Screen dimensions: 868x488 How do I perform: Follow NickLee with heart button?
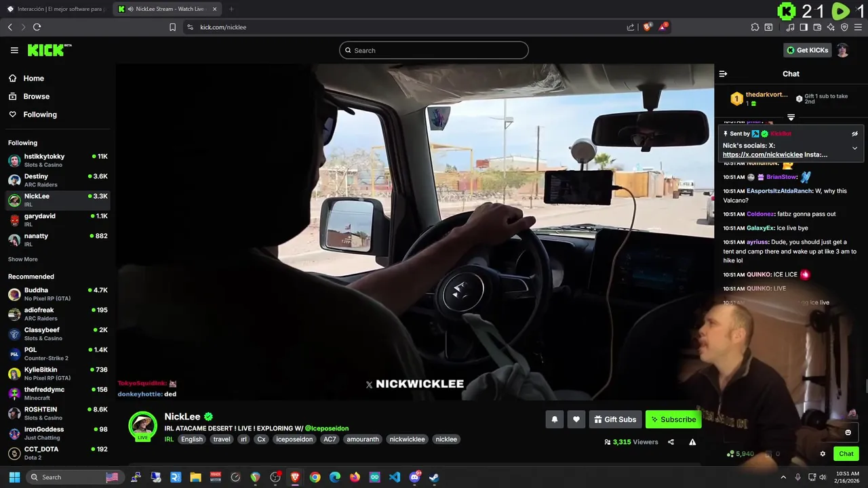click(576, 420)
